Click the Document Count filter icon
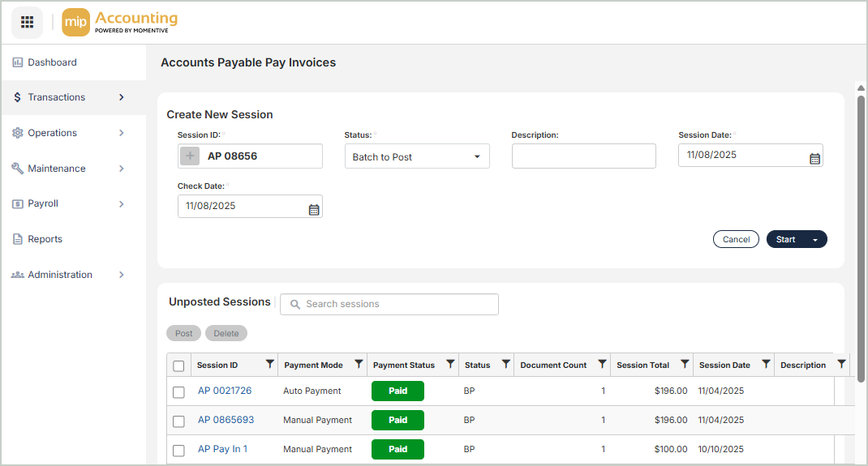The height and width of the screenshot is (466, 868). (x=602, y=365)
